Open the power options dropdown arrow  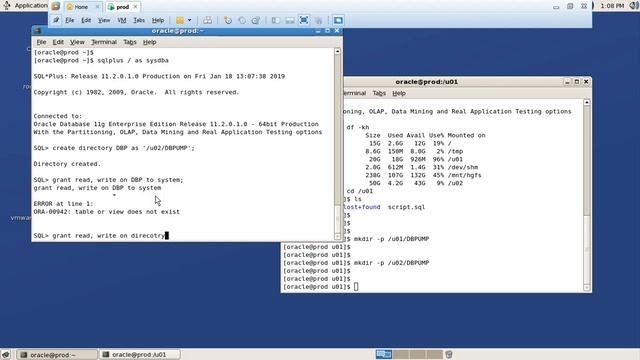pos(189,20)
